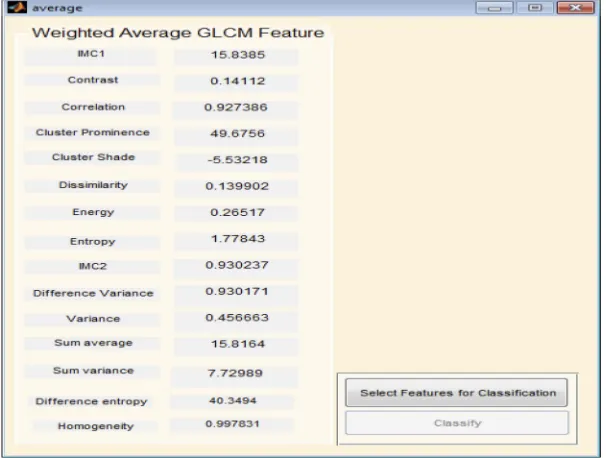
Task: Click the Select Features for Classification button
Action: tap(456, 393)
